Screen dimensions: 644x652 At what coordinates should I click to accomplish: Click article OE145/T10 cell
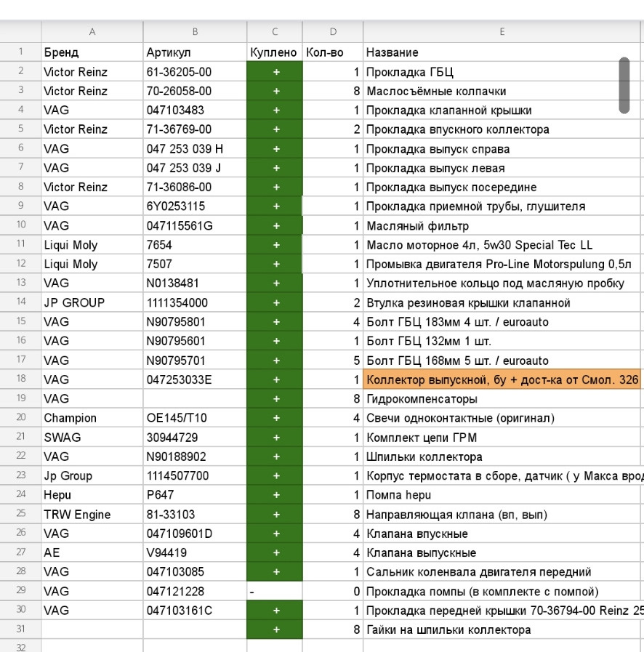pyautogui.click(x=195, y=418)
